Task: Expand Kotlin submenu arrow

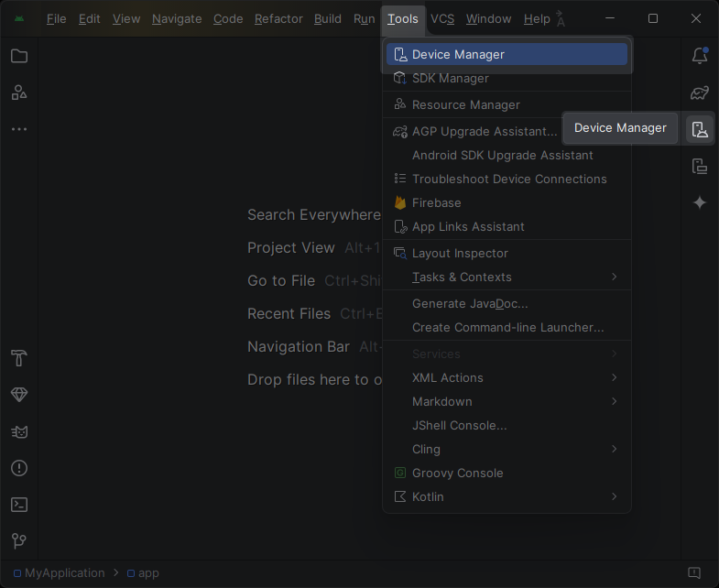Action: 614,496
